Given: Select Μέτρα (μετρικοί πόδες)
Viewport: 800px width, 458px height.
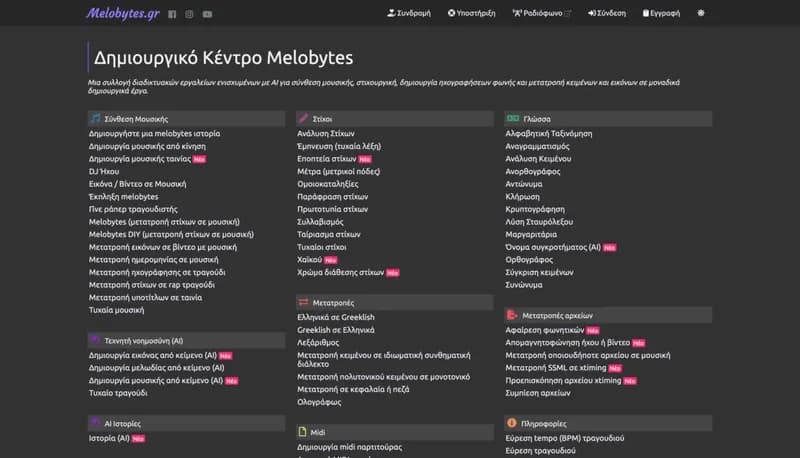Looking at the screenshot, I should [x=339, y=171].
